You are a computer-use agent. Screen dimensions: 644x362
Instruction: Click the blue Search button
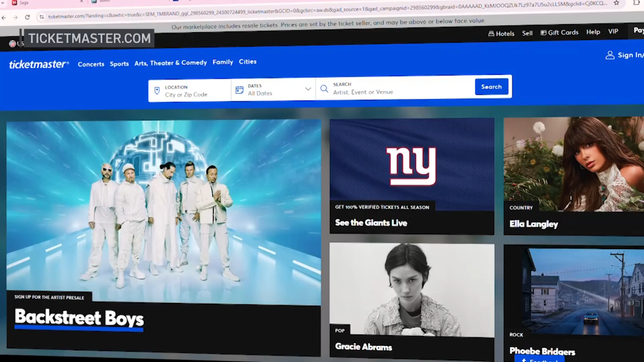[492, 87]
